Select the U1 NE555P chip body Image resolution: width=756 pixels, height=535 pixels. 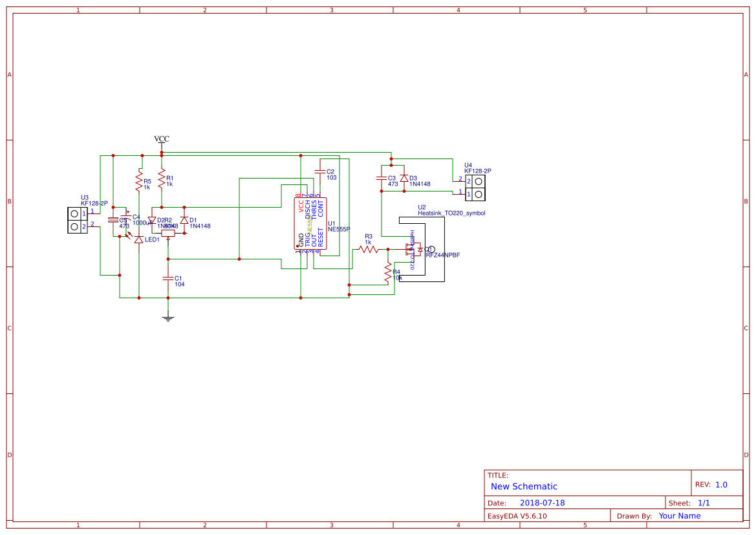click(x=310, y=223)
